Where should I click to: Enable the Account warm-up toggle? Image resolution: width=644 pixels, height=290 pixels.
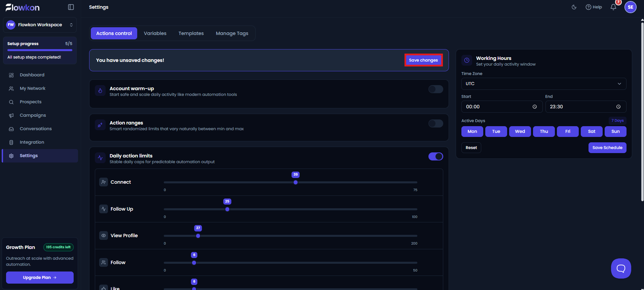click(435, 89)
